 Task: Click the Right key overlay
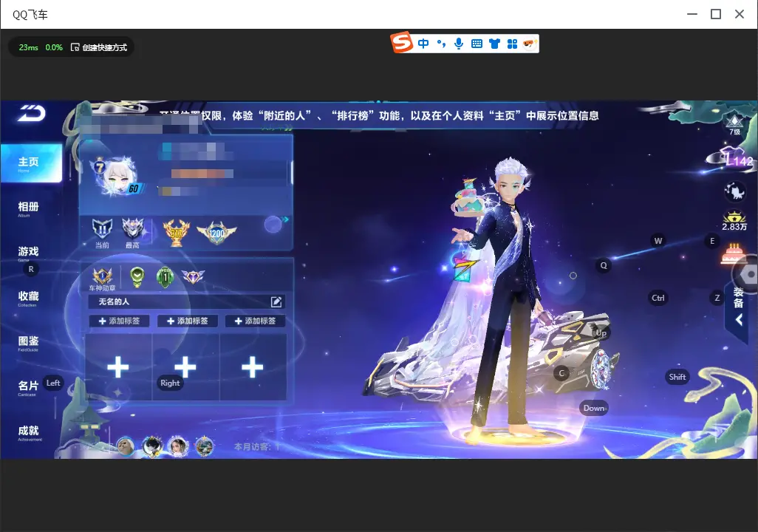pos(170,383)
